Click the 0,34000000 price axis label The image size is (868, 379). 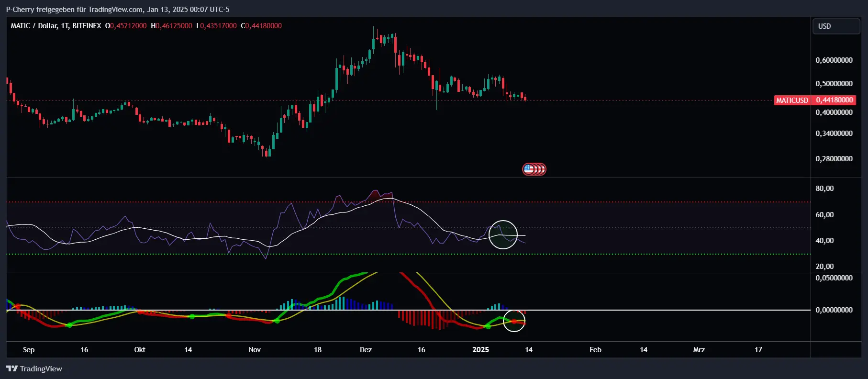pyautogui.click(x=834, y=134)
